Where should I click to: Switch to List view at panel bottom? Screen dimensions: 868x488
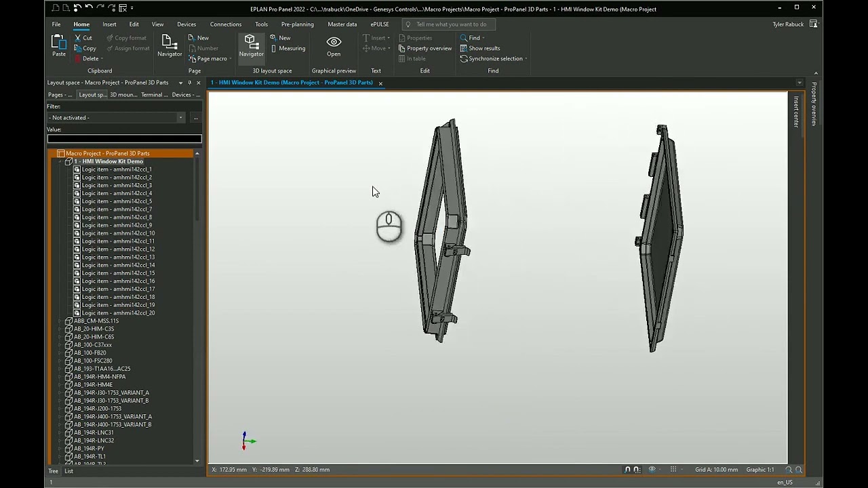(68, 471)
